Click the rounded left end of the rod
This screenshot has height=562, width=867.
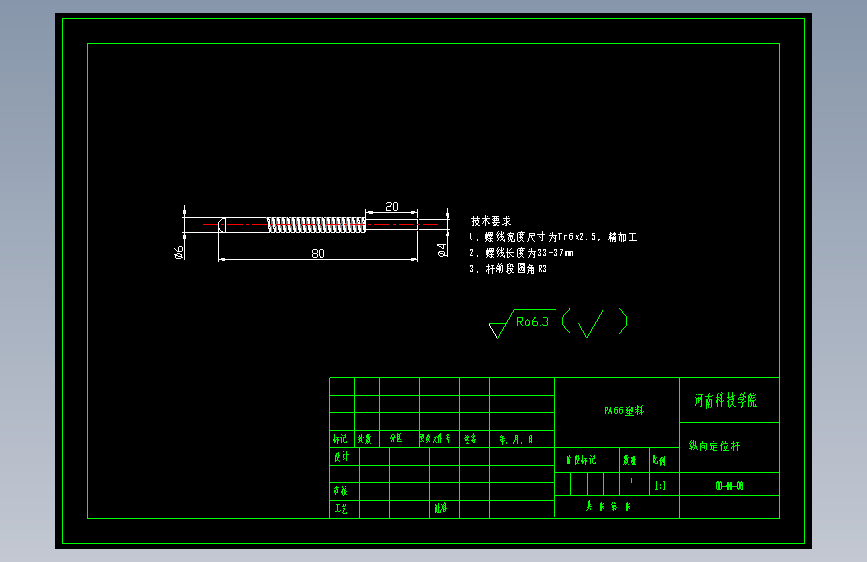tap(222, 225)
